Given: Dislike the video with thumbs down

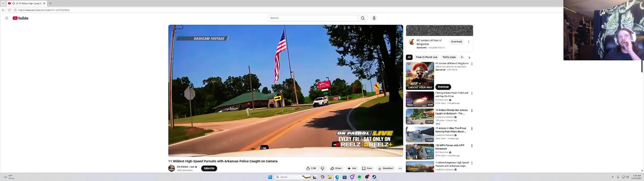Looking at the screenshot, I should (x=323, y=168).
